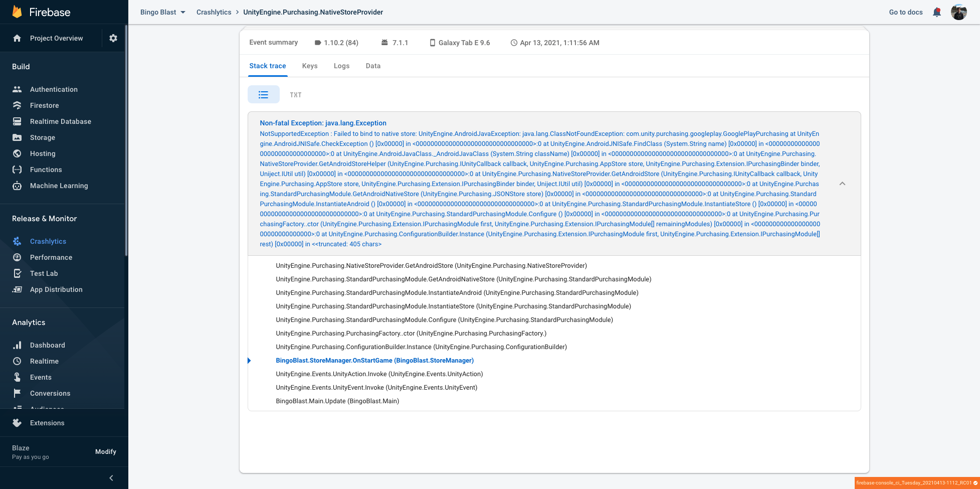Click the UnityEvent.Invoke frame

376,388
